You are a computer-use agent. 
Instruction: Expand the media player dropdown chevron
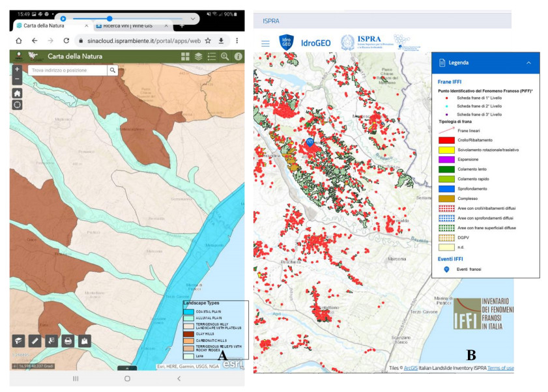point(193,19)
